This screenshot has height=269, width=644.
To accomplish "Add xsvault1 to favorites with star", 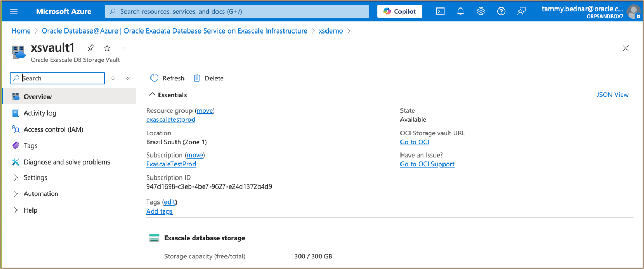I will point(107,48).
